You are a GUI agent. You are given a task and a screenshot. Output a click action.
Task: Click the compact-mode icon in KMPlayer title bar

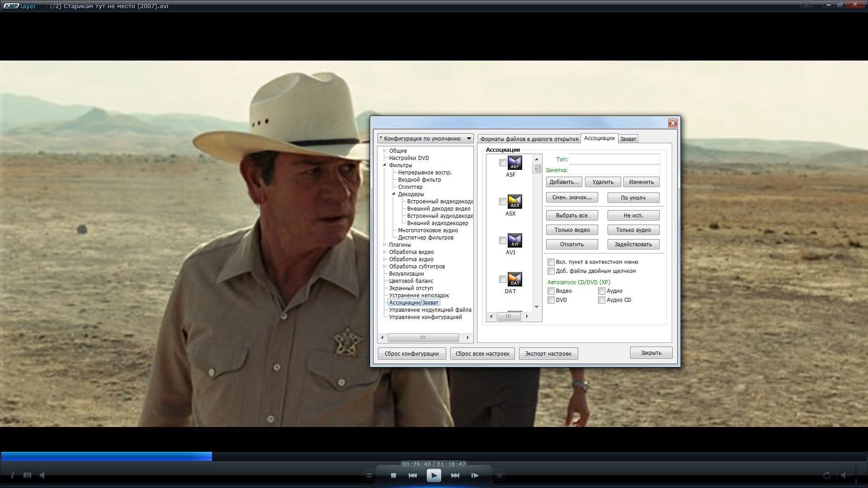pos(806,5)
